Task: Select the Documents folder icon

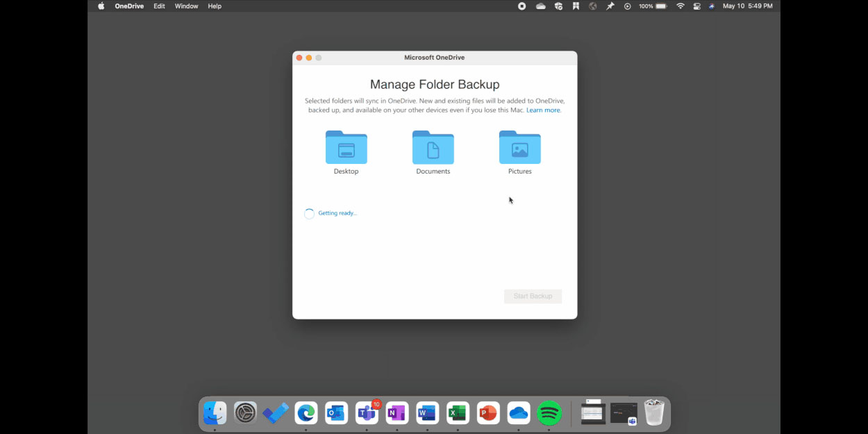Action: 433,148
